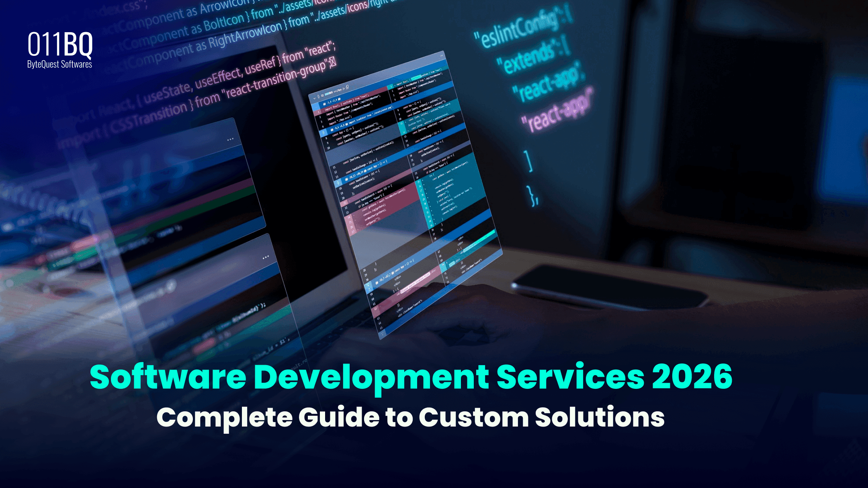This screenshot has width=868, height=488.
Task: Click line number 23 in the left gutter
Action: 346,212
